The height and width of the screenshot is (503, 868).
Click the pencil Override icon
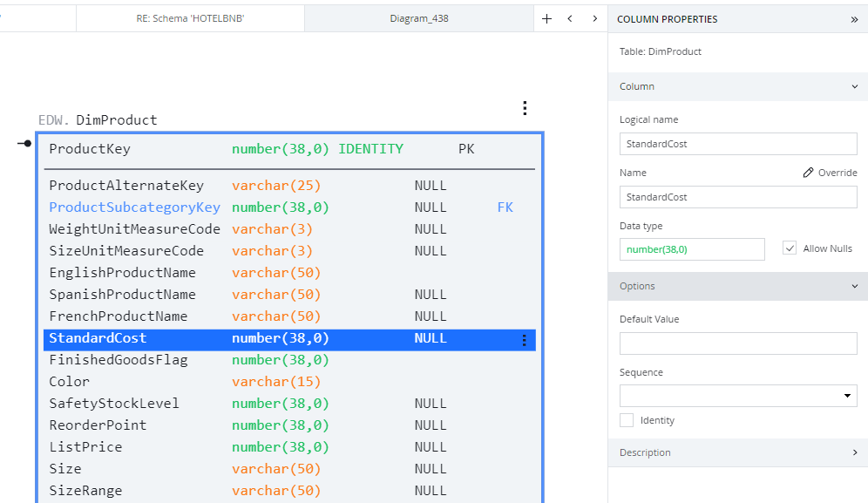click(809, 173)
